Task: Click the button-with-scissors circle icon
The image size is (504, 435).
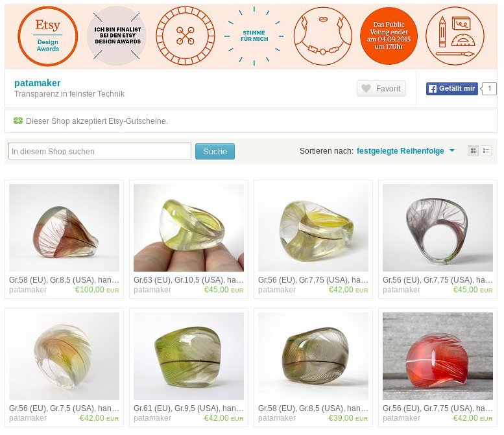Action: coord(185,36)
